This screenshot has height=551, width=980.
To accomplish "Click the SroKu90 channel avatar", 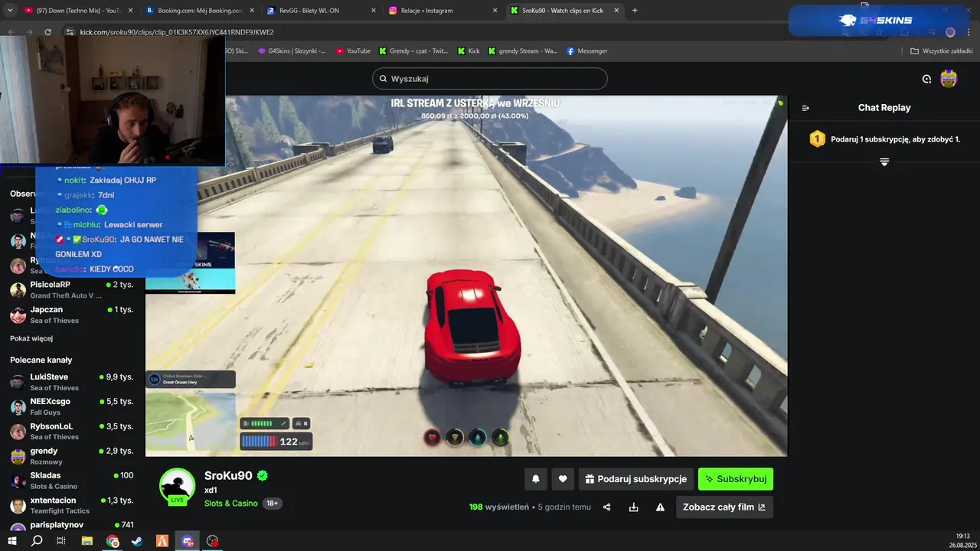I will pos(178,486).
